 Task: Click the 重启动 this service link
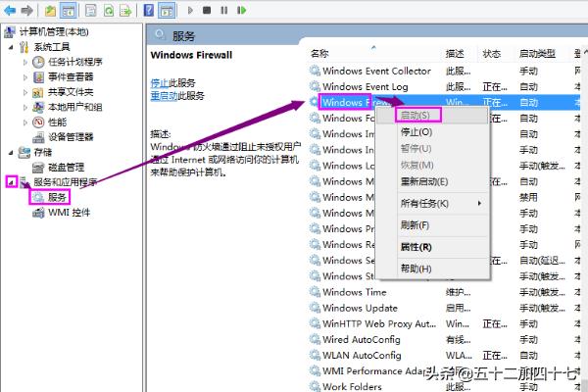tap(163, 96)
